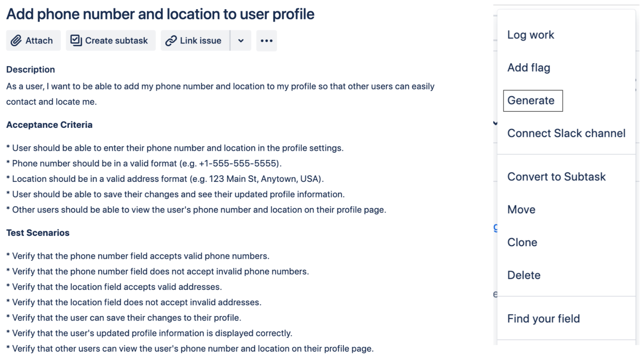The height and width of the screenshot is (364, 640).
Task: Clone this issue via the menu
Action: (x=522, y=242)
